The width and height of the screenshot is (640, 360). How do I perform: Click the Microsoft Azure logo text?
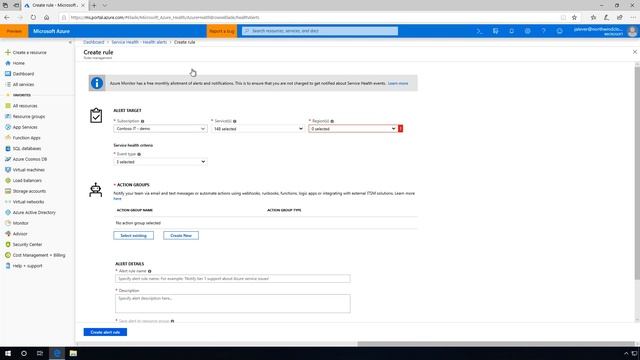51,31
